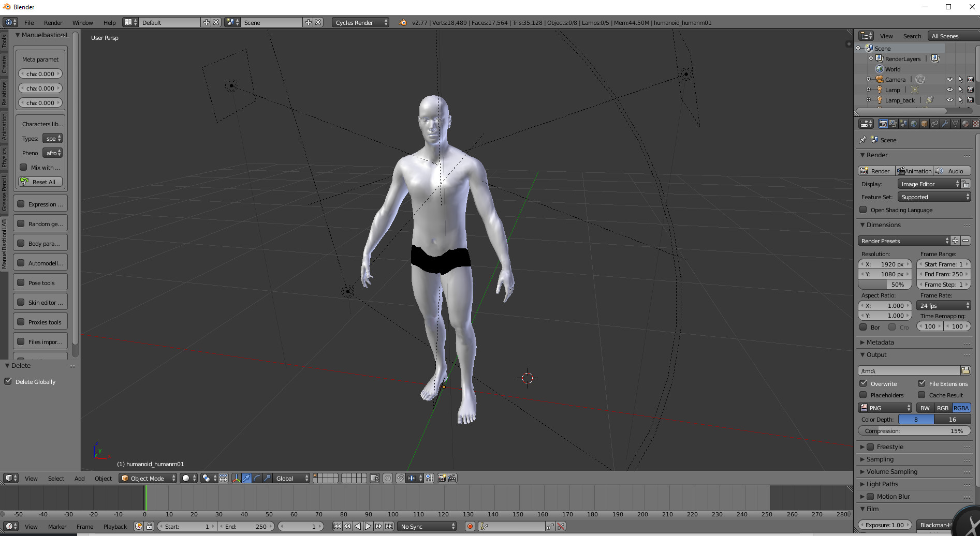Open the Window menu

(x=82, y=22)
